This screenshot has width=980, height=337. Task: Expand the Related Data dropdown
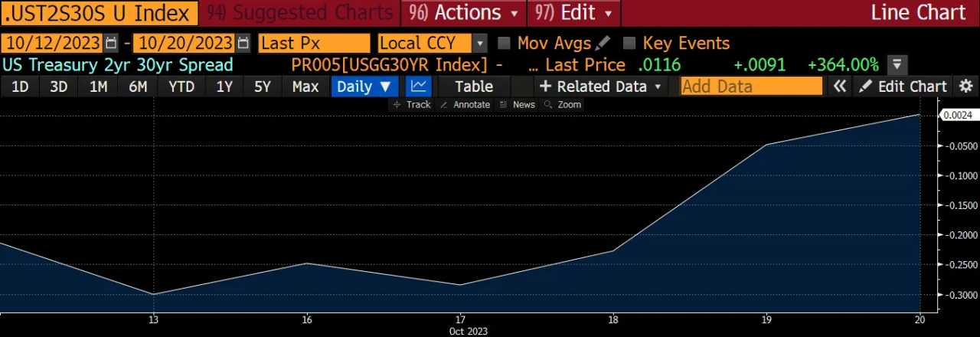click(x=601, y=87)
